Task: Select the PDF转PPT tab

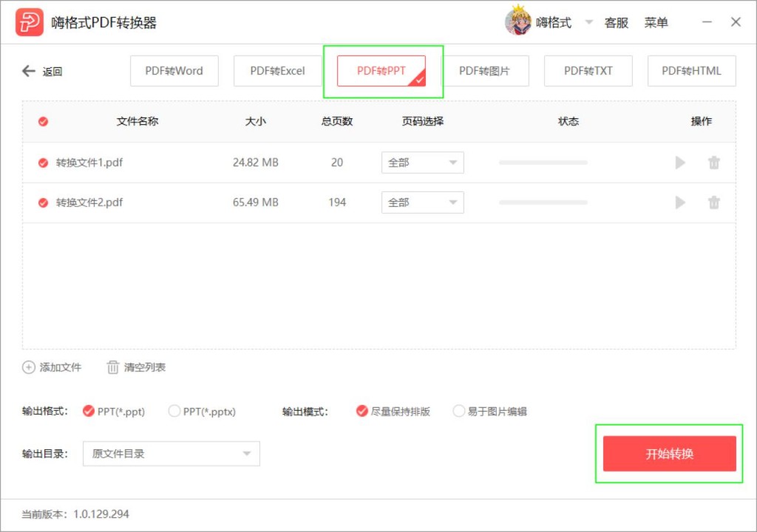Action: pos(381,71)
